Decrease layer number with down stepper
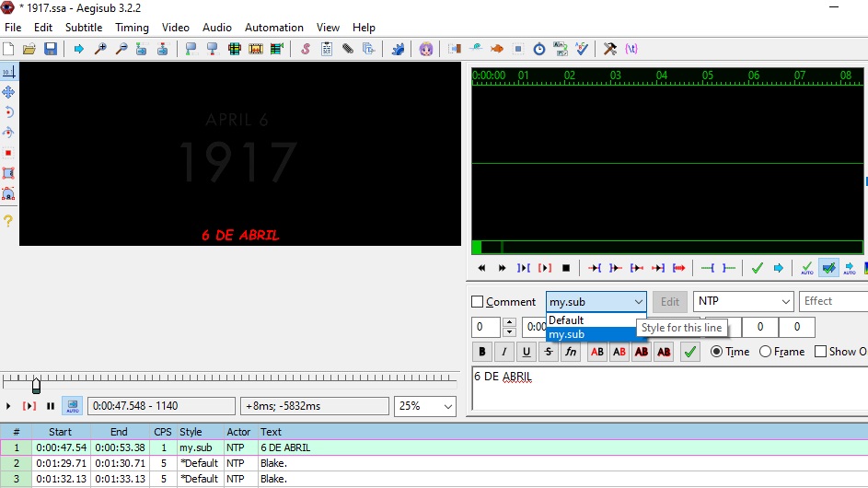The image size is (868, 488). tap(509, 331)
